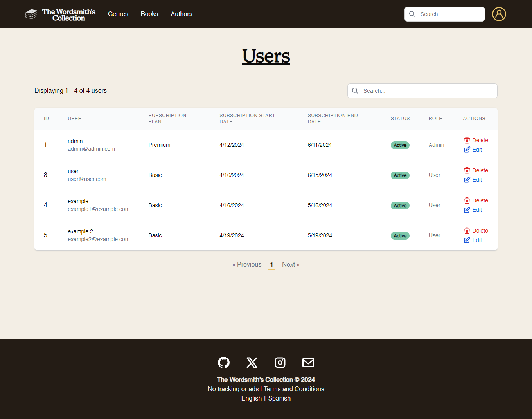This screenshot has width=532, height=419.
Task: Edit the user with ID 4
Action: tap(473, 210)
